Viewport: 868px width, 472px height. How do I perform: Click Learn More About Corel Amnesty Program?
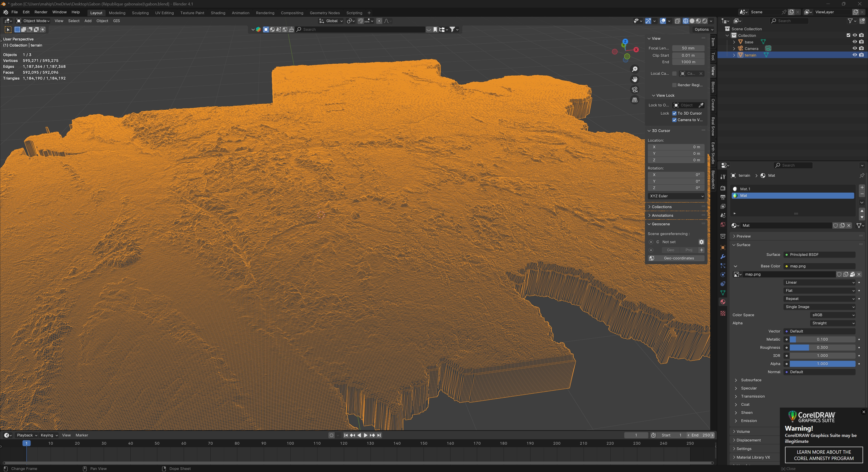(823, 455)
